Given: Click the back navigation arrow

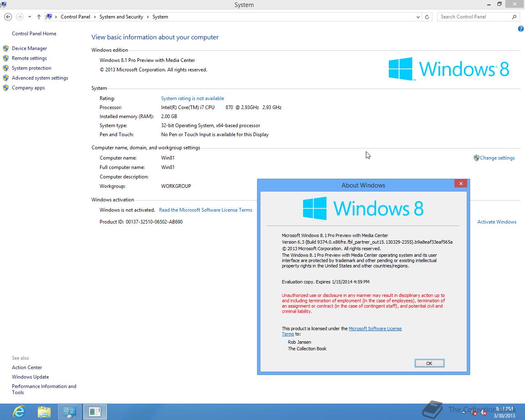Looking at the screenshot, I should (x=8, y=17).
